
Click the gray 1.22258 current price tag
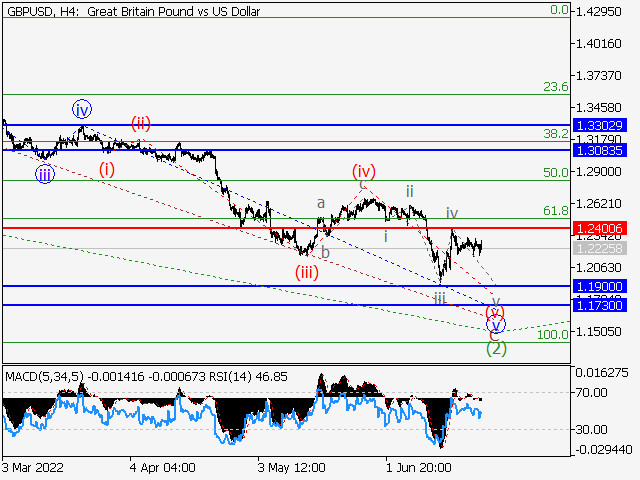point(600,248)
